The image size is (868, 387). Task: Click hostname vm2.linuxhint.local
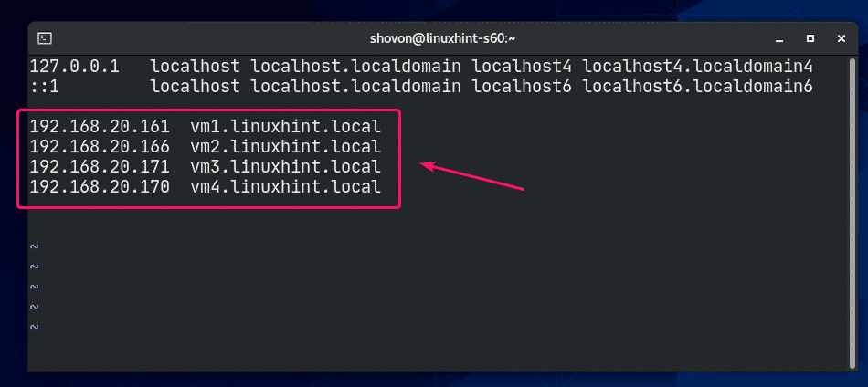coord(285,147)
